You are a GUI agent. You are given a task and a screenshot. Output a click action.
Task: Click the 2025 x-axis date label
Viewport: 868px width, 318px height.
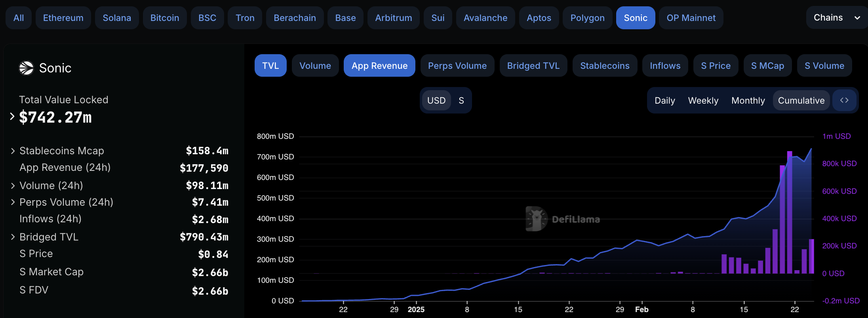(x=416, y=309)
